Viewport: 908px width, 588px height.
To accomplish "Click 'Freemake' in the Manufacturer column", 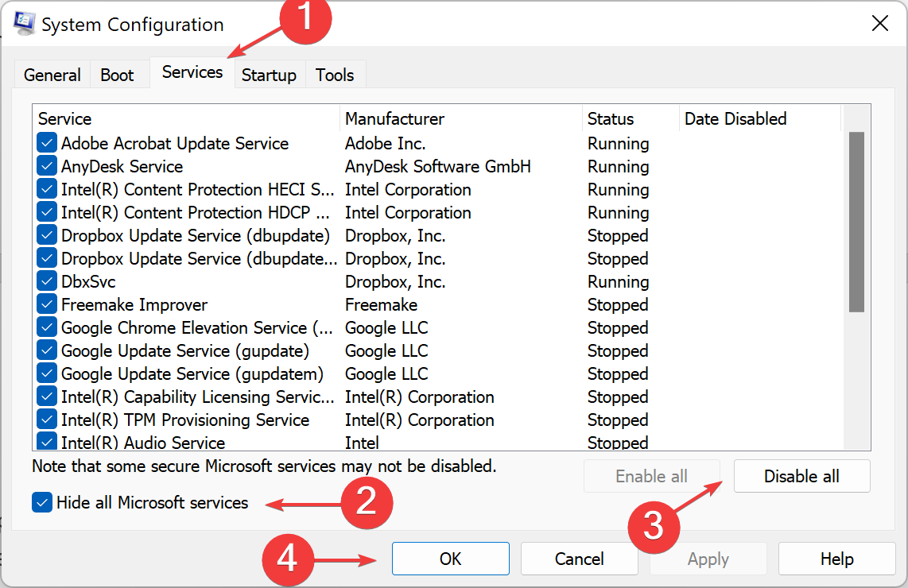I will pyautogui.click(x=381, y=304).
